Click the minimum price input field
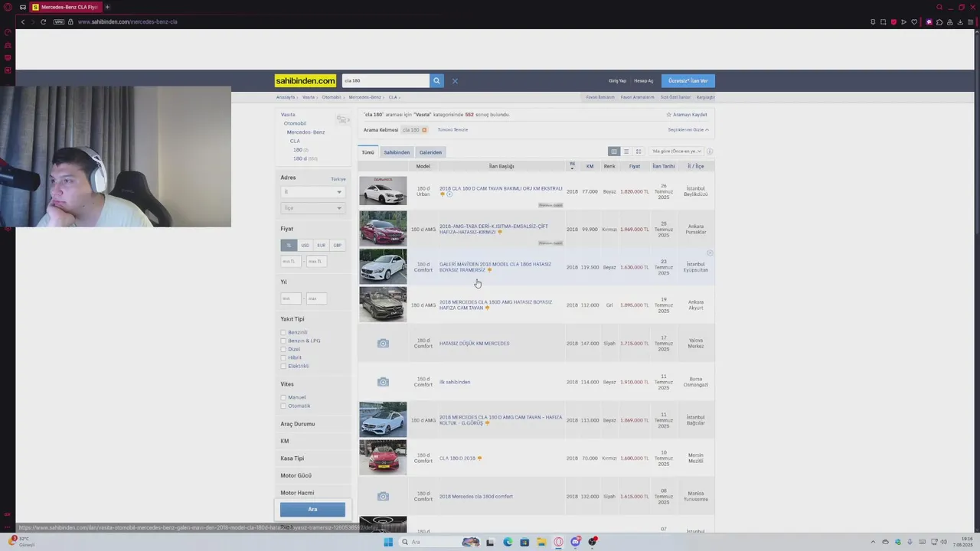The height and width of the screenshot is (551, 980). (291, 262)
